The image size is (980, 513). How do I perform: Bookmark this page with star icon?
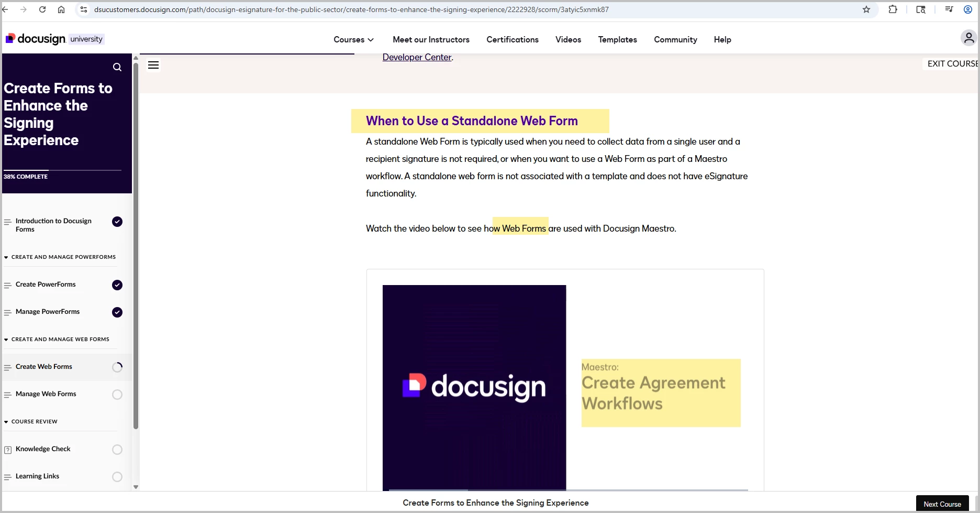(x=866, y=9)
